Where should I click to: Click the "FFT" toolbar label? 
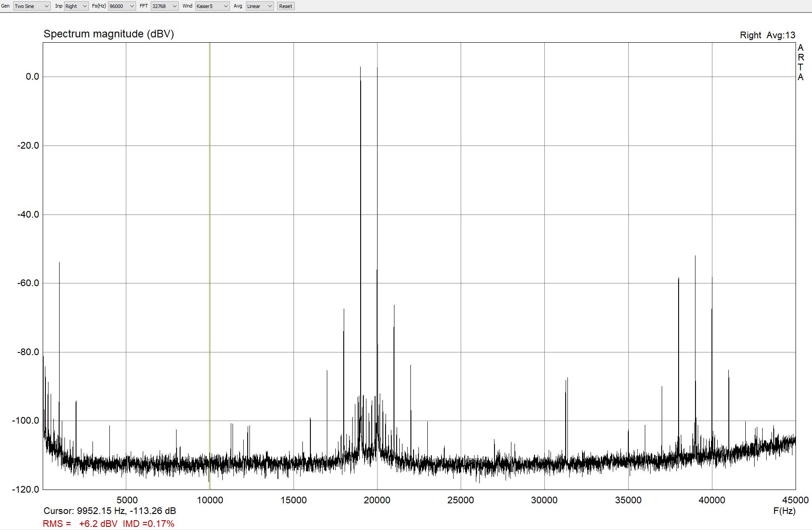[144, 6]
